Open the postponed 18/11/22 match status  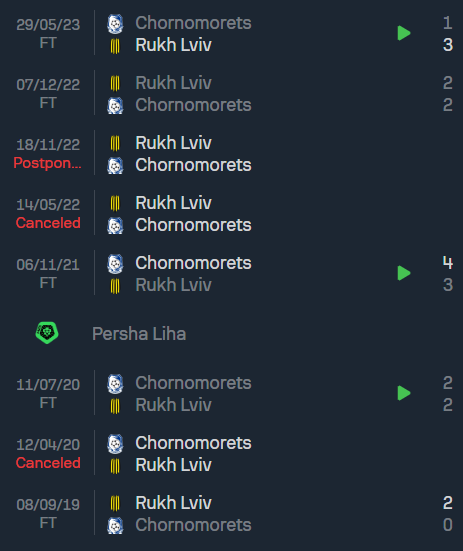point(47,163)
